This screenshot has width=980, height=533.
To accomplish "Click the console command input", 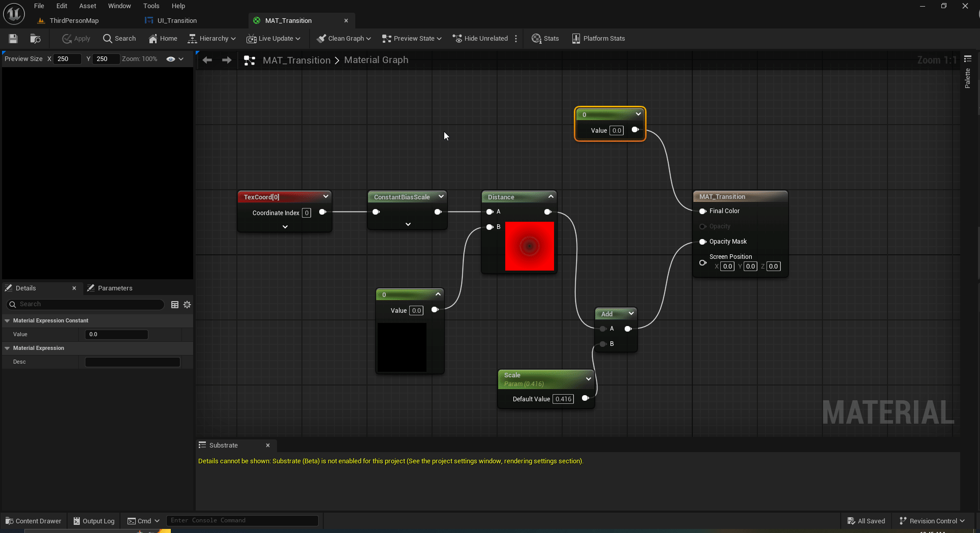I will 242,521.
